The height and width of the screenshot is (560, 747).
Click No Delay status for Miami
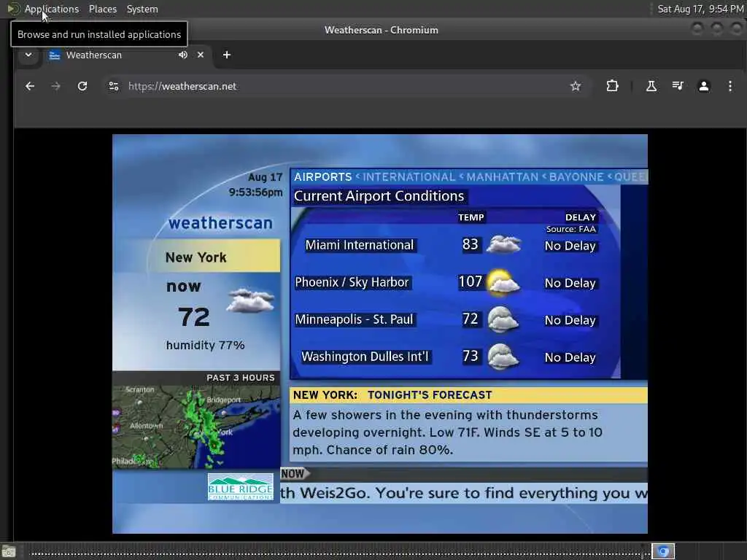point(570,246)
